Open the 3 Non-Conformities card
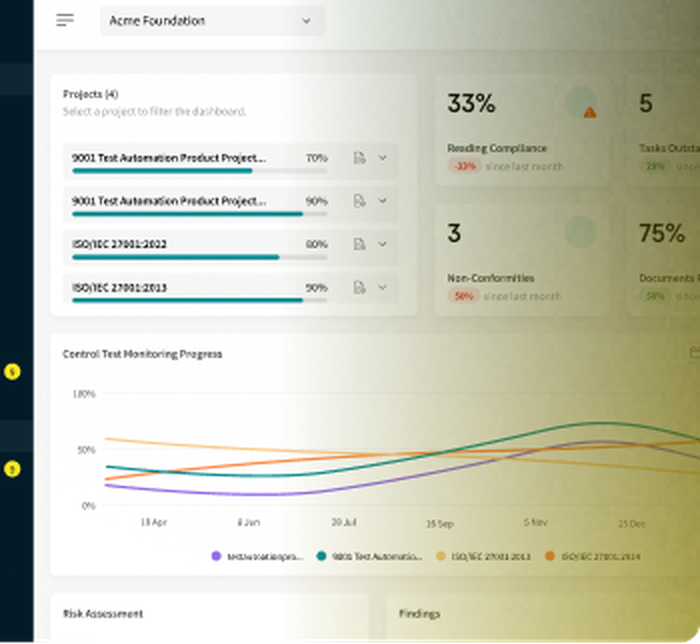Screen dimensions: 700x644 pyautogui.click(x=522, y=260)
